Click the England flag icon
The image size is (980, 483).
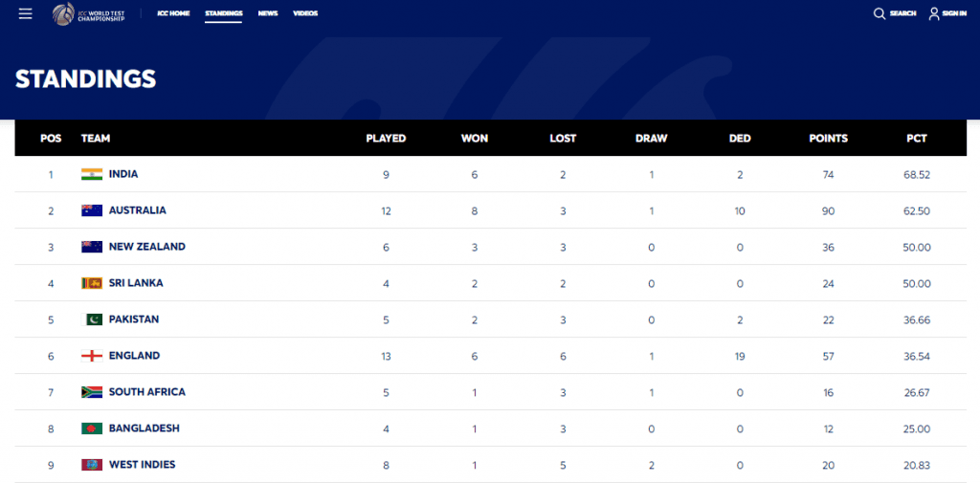coord(92,356)
